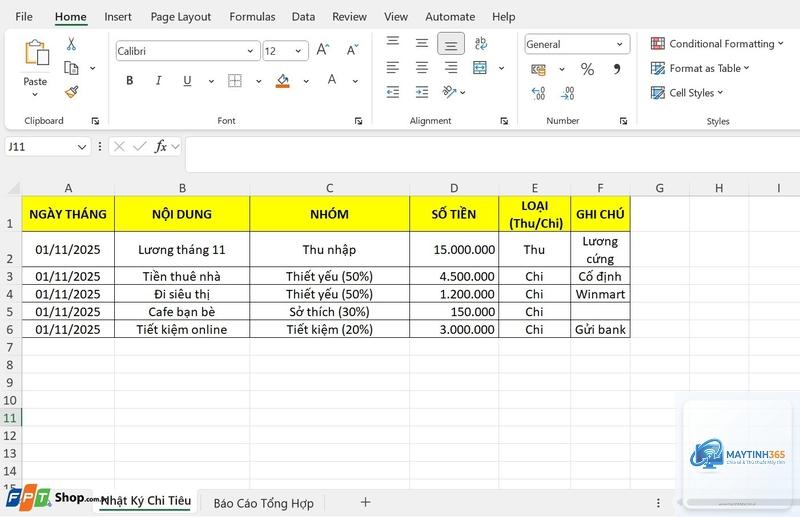Image resolution: width=800 pixels, height=517 pixels.
Task: Switch to the Formulas tab
Action: point(252,17)
